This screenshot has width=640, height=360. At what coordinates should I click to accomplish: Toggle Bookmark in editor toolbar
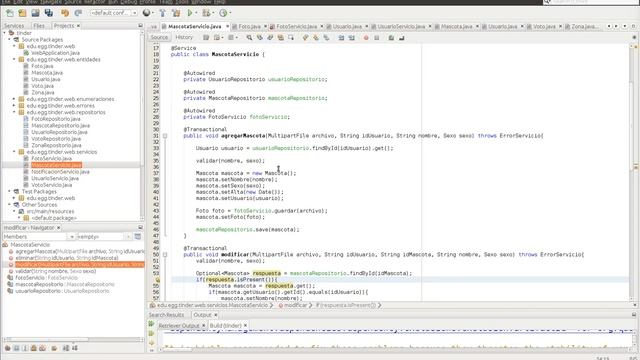pyautogui.click(x=327, y=38)
